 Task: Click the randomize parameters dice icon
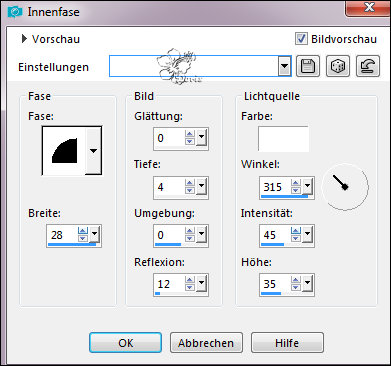[x=338, y=66]
